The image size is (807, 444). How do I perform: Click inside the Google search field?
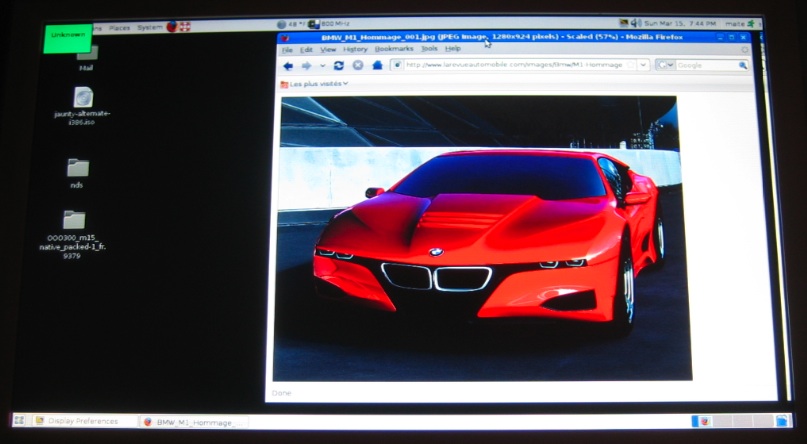click(706, 65)
